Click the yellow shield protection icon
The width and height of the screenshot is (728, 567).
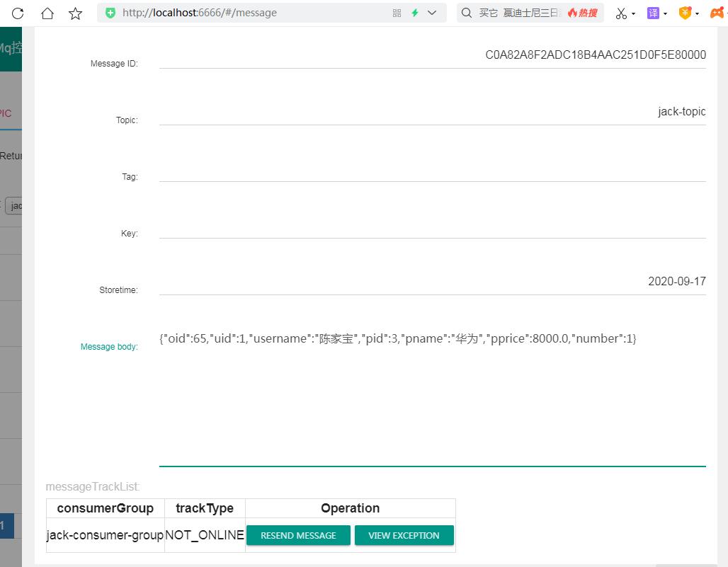[x=683, y=12]
